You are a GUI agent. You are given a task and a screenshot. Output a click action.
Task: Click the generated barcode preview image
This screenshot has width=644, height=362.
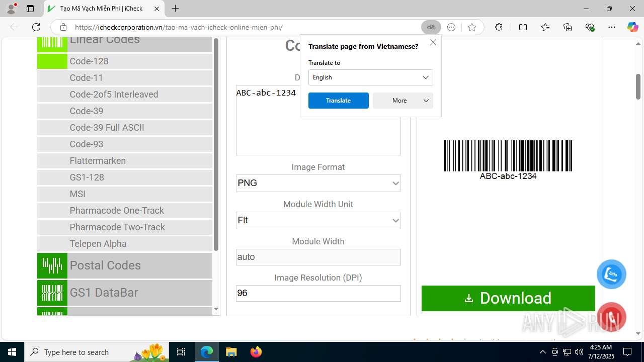[x=508, y=160]
